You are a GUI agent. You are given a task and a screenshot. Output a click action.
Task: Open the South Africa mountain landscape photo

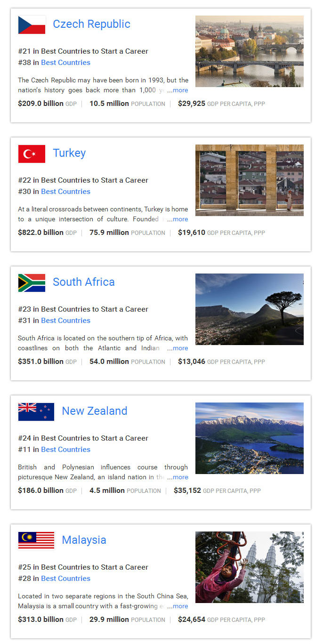pyautogui.click(x=249, y=309)
